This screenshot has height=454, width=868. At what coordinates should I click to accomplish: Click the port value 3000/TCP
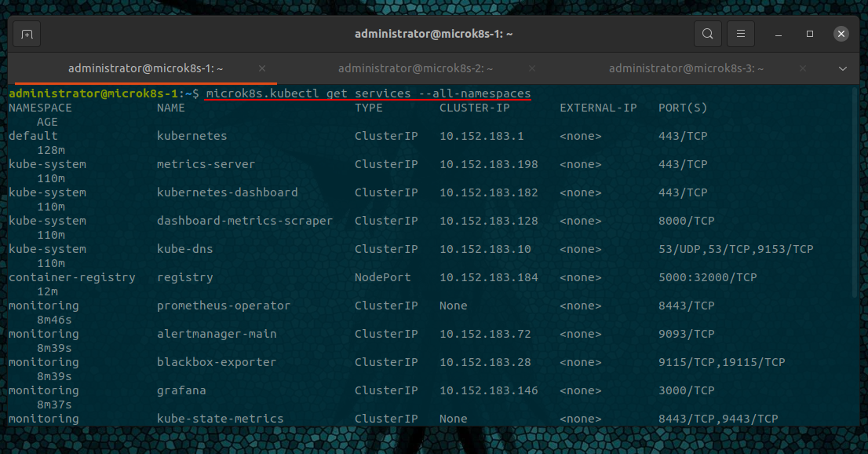click(687, 390)
